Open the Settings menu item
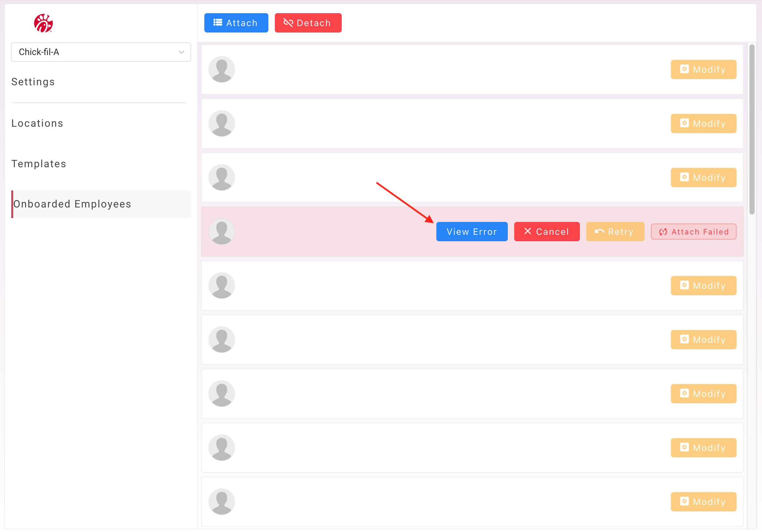762x532 pixels. point(33,82)
